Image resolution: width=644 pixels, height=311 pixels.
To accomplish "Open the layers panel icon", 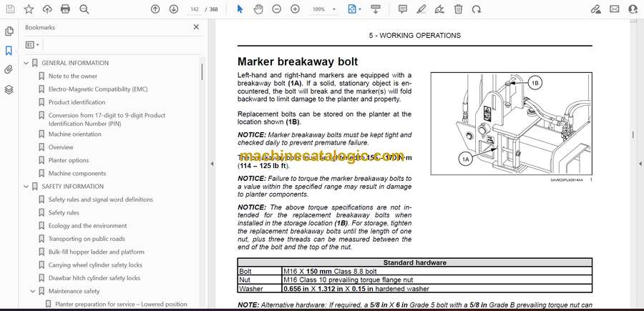I will 9,89.
